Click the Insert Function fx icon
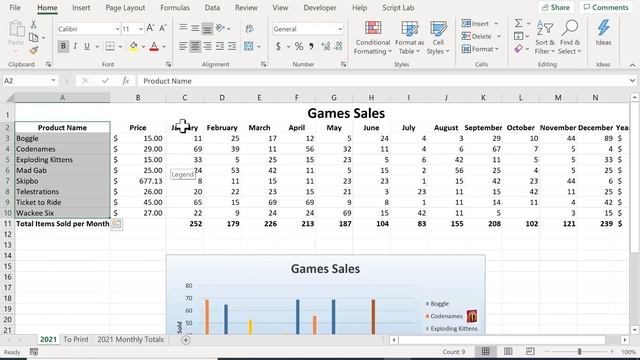The image size is (640, 360). (126, 81)
